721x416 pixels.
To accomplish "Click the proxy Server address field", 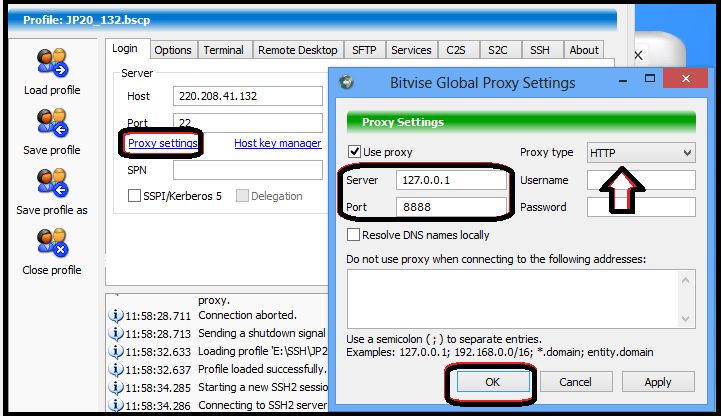I will pos(451,180).
